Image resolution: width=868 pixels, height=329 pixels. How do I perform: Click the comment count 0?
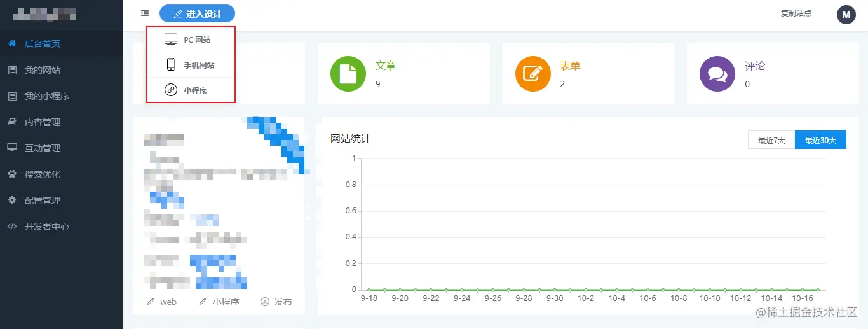[747, 84]
